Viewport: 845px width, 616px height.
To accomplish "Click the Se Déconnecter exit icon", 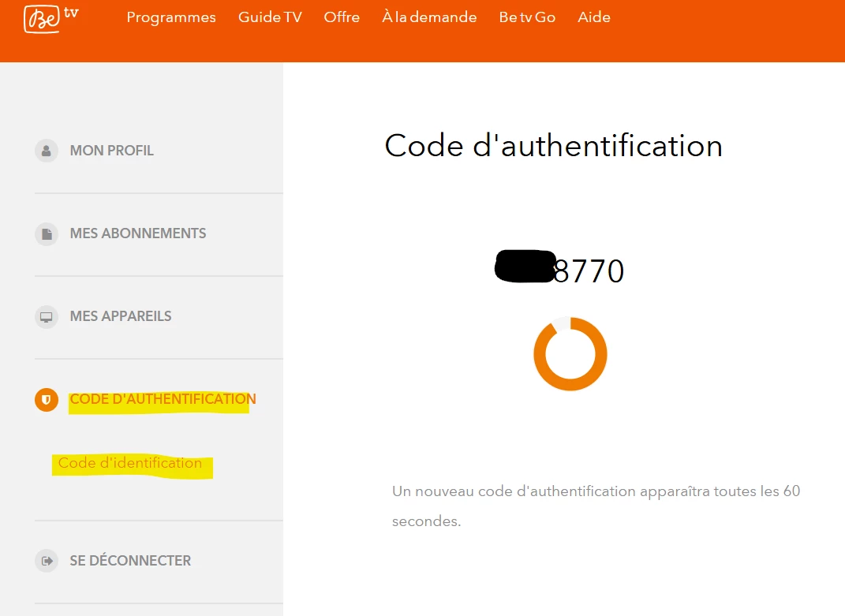I will [47, 561].
